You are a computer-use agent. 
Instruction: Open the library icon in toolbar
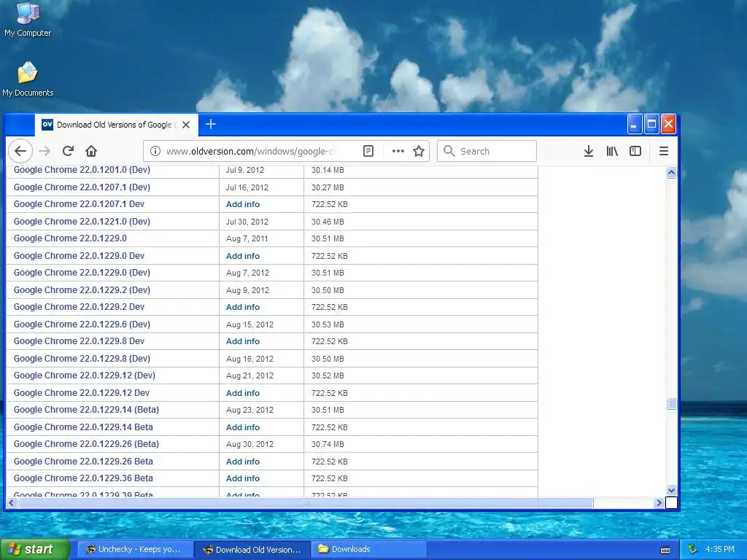point(612,152)
